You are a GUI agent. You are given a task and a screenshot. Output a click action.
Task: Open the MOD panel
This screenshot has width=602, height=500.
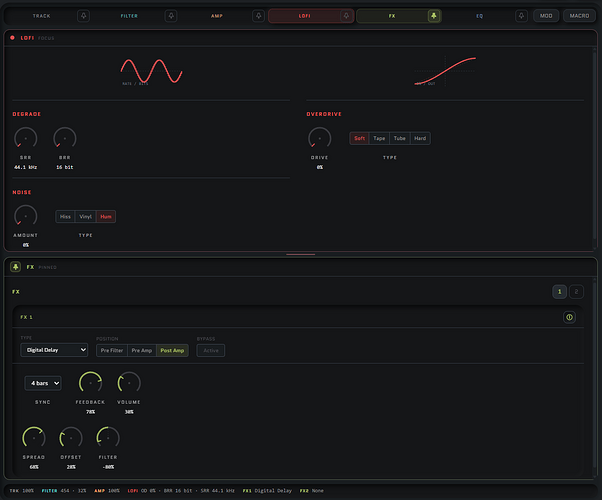coord(546,16)
